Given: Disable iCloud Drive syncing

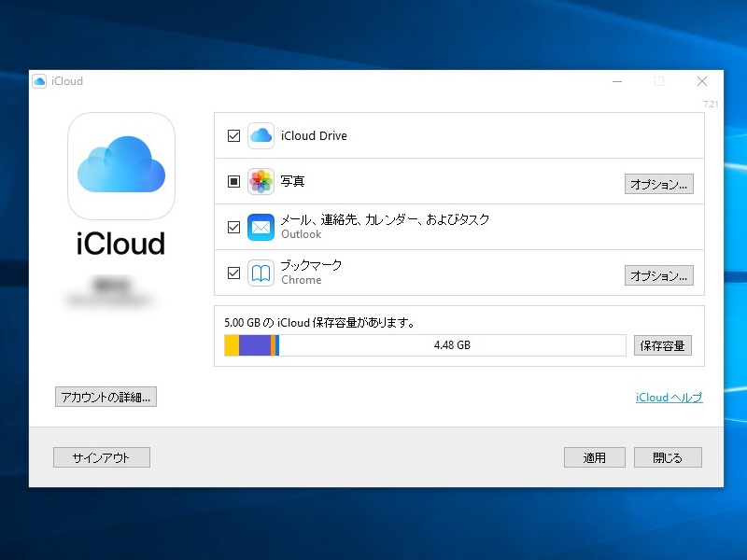Looking at the screenshot, I should tap(232, 135).
